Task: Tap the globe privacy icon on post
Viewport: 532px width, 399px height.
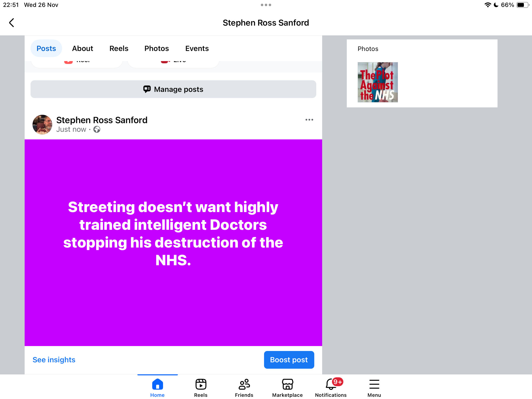Action: 97,130
